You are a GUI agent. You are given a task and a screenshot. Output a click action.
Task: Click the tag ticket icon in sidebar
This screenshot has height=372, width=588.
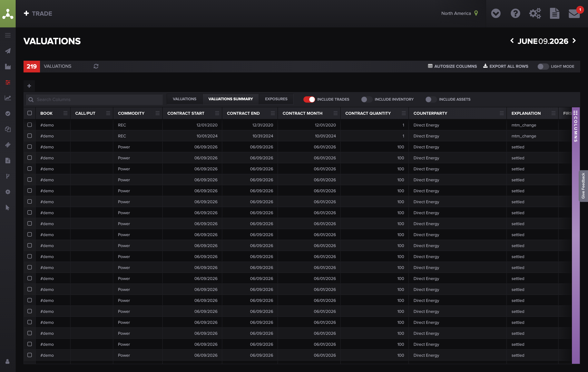pos(8,145)
